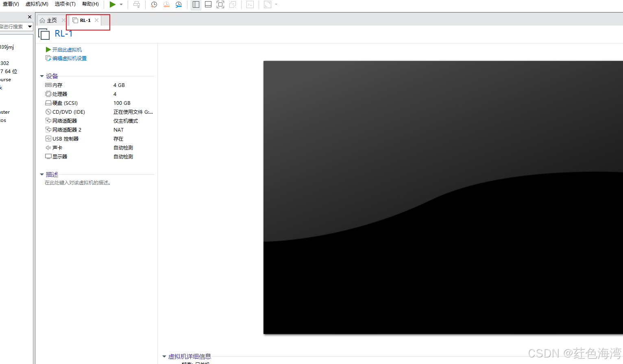Image resolution: width=623 pixels, height=364 pixels.
Task: Click the 仅主机模式 network value
Action: (x=126, y=121)
